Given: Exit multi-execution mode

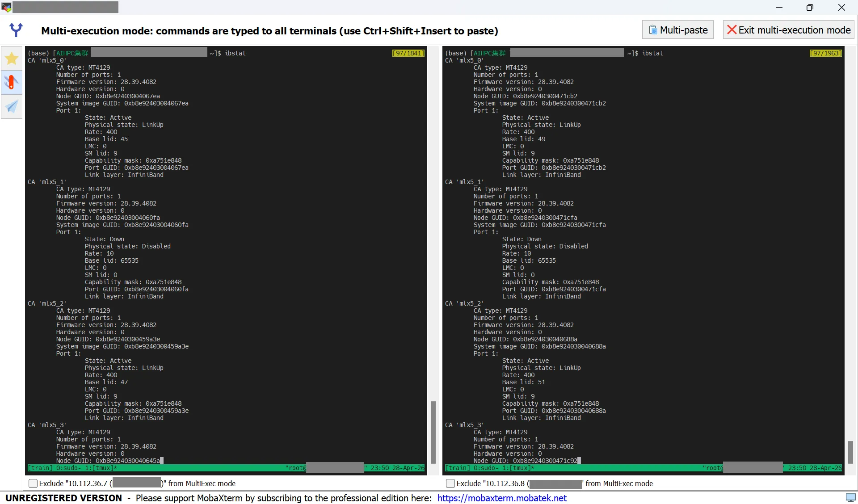Looking at the screenshot, I should [789, 30].
